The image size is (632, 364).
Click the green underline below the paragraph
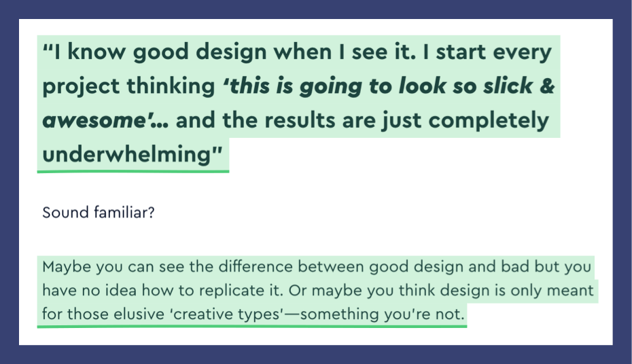tap(252, 326)
